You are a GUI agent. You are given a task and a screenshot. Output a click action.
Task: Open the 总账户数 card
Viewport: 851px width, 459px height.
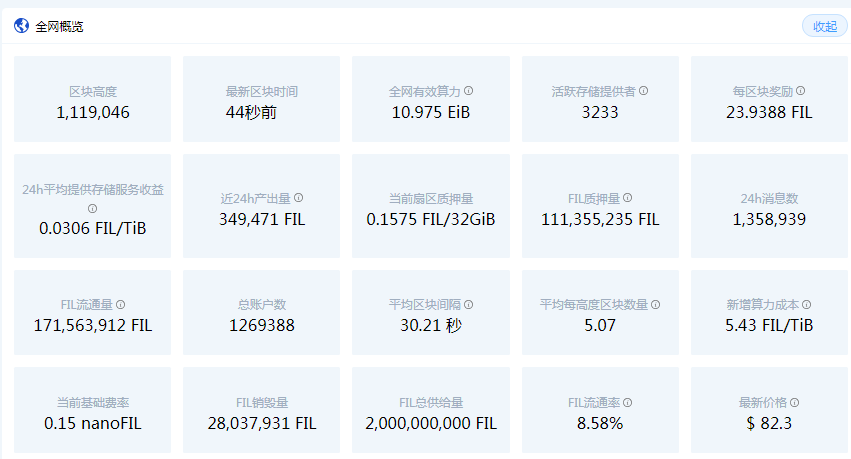(x=261, y=313)
